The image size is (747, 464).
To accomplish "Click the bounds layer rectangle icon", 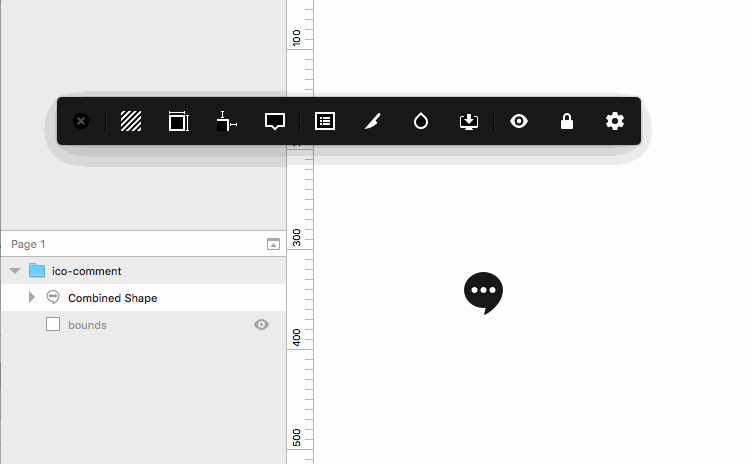I will (53, 324).
